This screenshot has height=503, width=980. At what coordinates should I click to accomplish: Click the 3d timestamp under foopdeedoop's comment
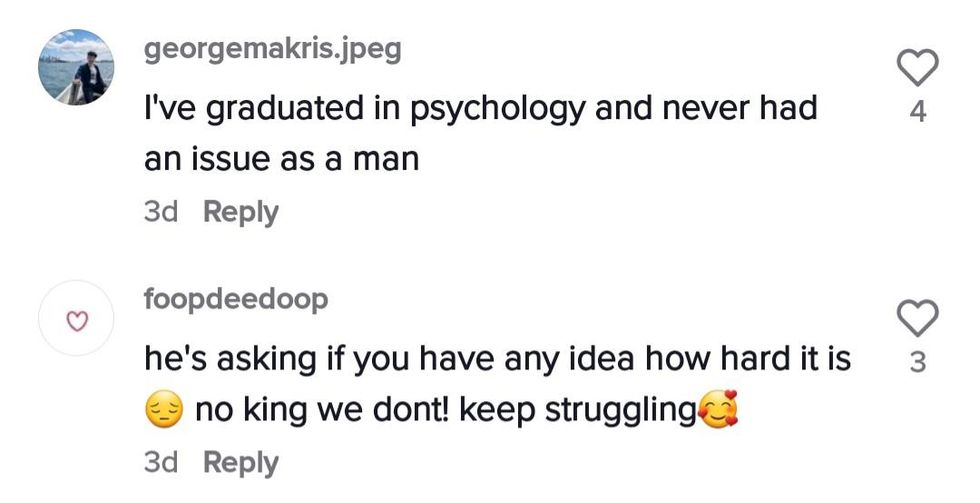(x=161, y=463)
